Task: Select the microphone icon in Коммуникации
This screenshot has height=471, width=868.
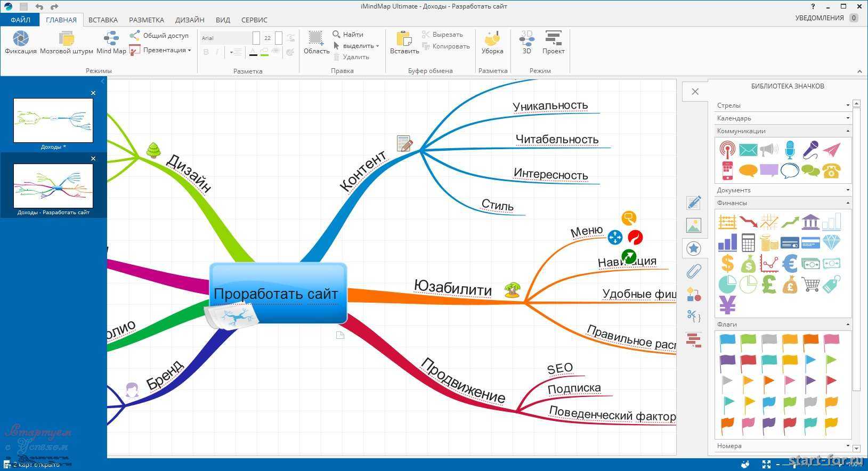Action: click(790, 150)
